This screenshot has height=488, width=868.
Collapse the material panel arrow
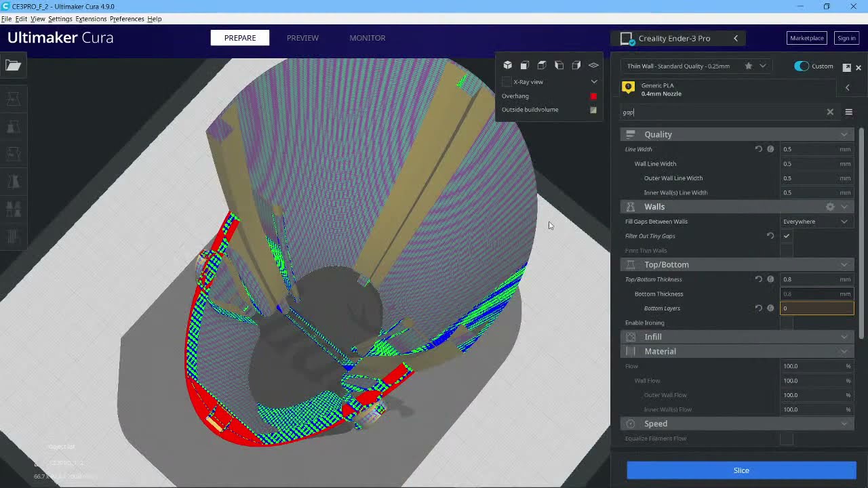[847, 87]
